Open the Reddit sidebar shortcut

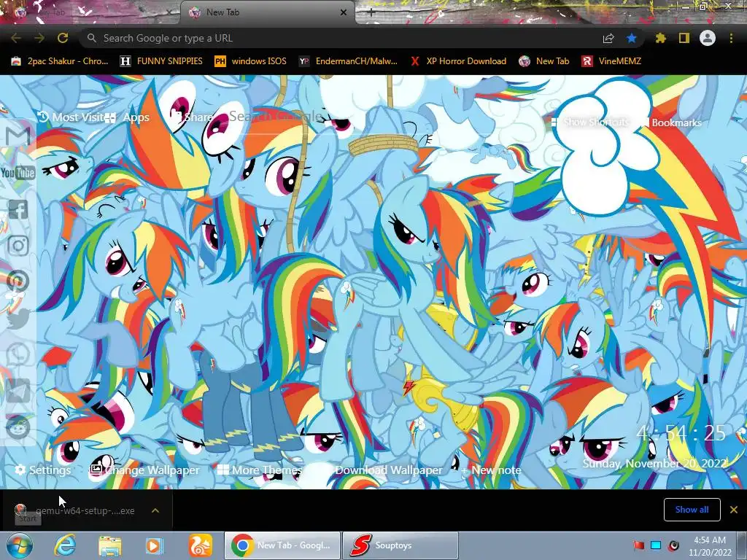18,427
